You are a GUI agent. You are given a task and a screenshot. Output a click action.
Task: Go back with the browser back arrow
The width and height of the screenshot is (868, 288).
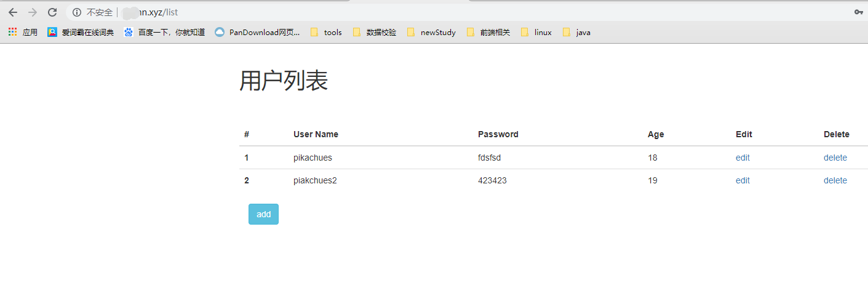click(x=13, y=12)
